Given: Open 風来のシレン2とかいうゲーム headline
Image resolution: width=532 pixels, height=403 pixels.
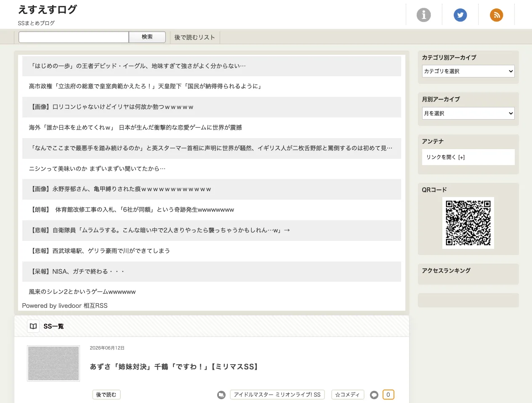Looking at the screenshot, I should 82,292.
